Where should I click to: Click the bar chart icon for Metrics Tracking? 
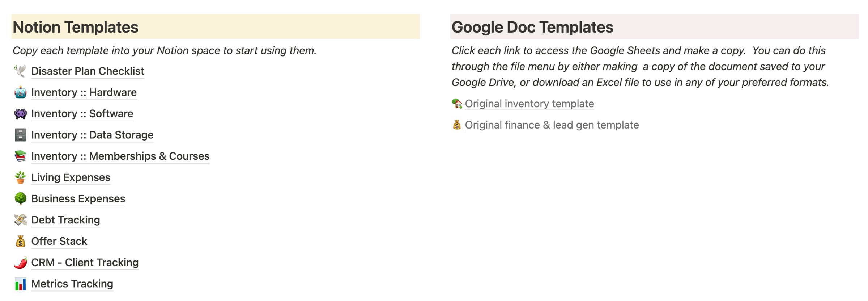(20, 284)
